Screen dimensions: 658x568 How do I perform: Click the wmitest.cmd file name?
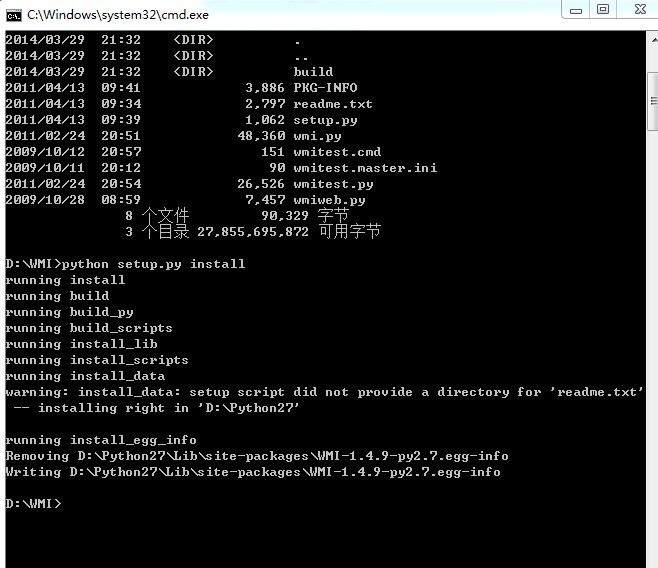coord(337,152)
